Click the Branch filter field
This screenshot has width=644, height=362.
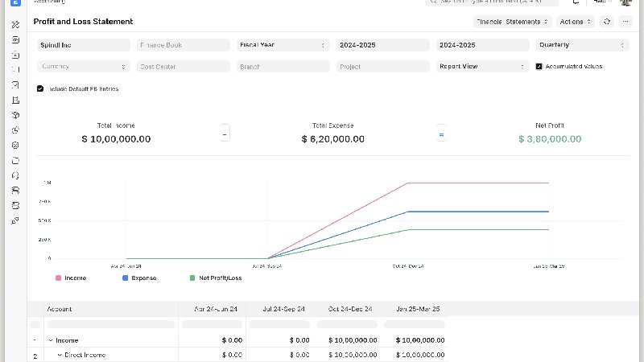[283, 67]
